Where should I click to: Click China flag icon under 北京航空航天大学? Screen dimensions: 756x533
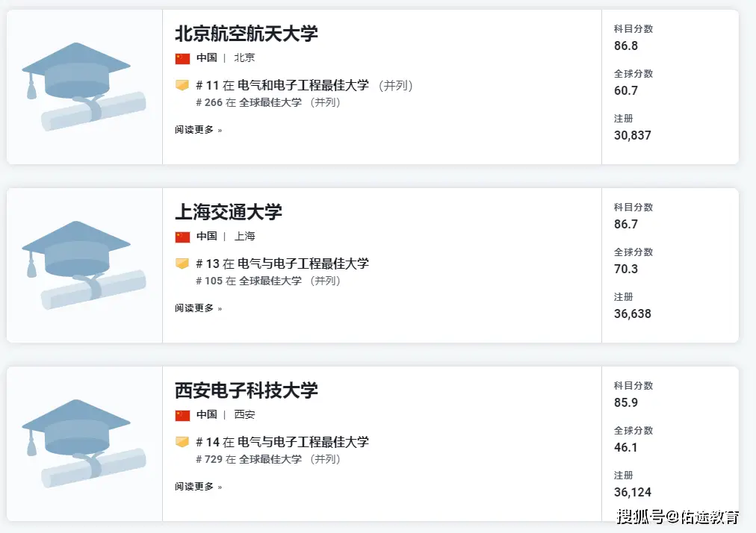click(182, 58)
